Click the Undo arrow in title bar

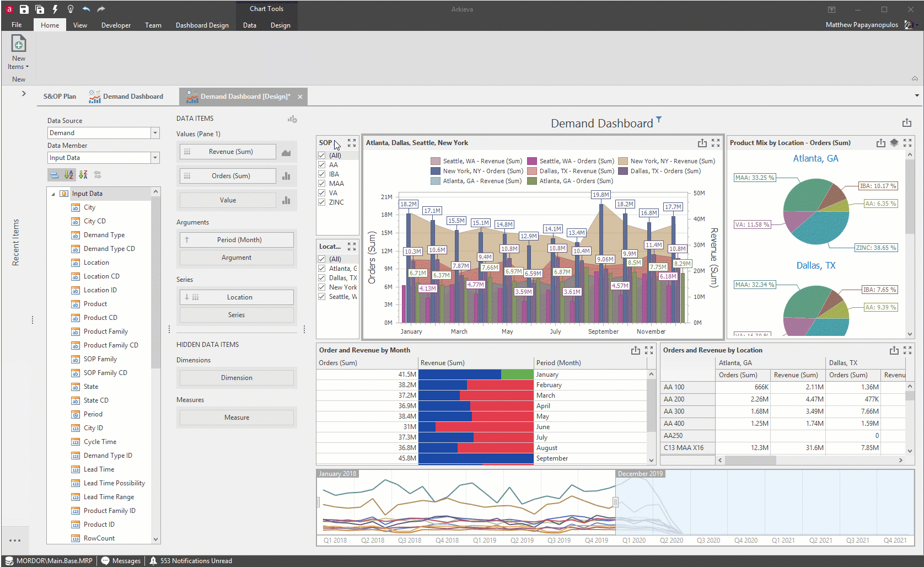[x=86, y=9]
